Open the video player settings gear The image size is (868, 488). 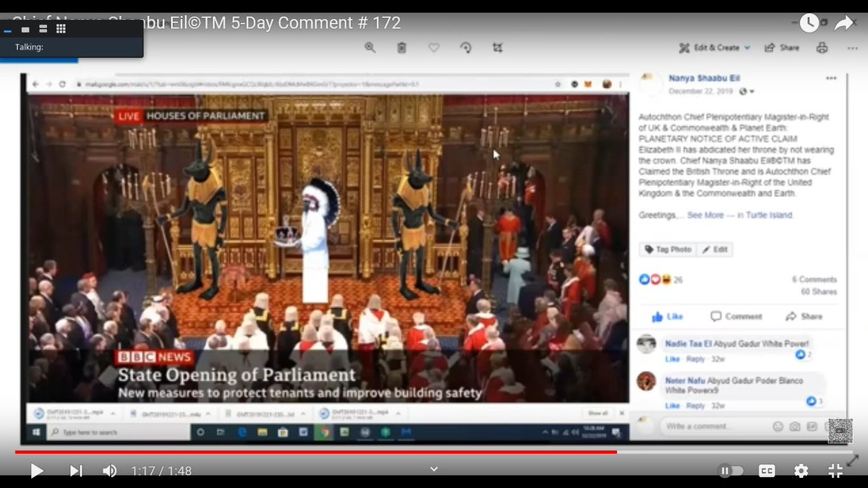point(801,471)
